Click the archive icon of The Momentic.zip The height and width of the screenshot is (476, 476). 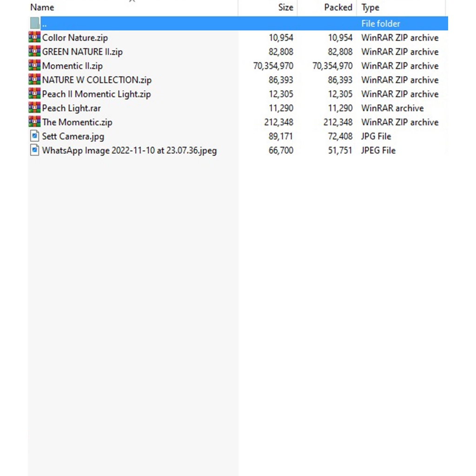(x=34, y=121)
